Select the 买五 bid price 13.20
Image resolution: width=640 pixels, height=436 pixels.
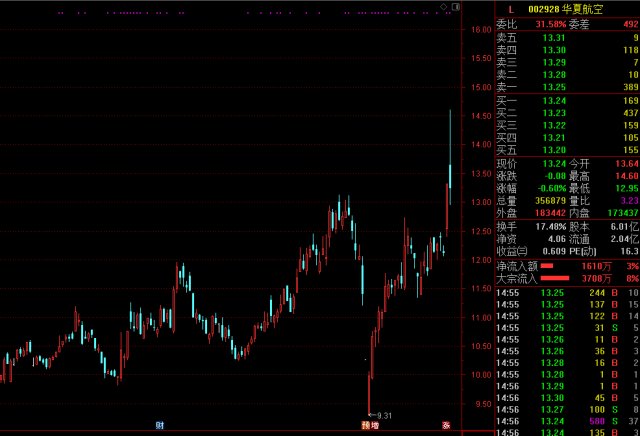(554, 150)
